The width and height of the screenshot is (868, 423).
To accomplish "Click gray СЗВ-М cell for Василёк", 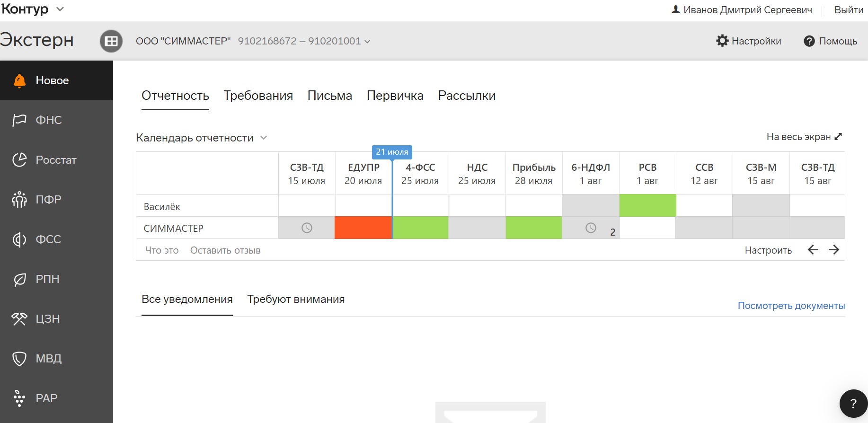I will [x=761, y=205].
